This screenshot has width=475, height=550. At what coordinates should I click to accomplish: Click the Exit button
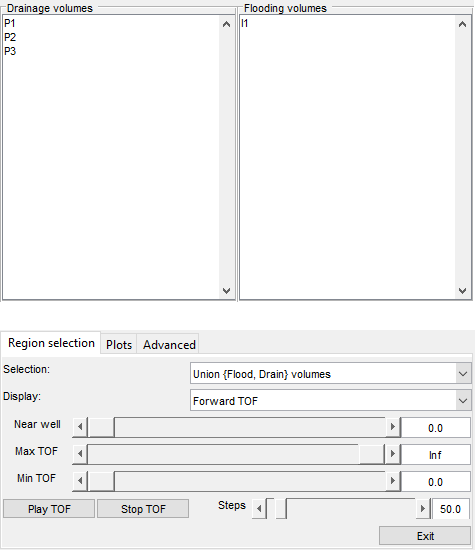tap(425, 536)
